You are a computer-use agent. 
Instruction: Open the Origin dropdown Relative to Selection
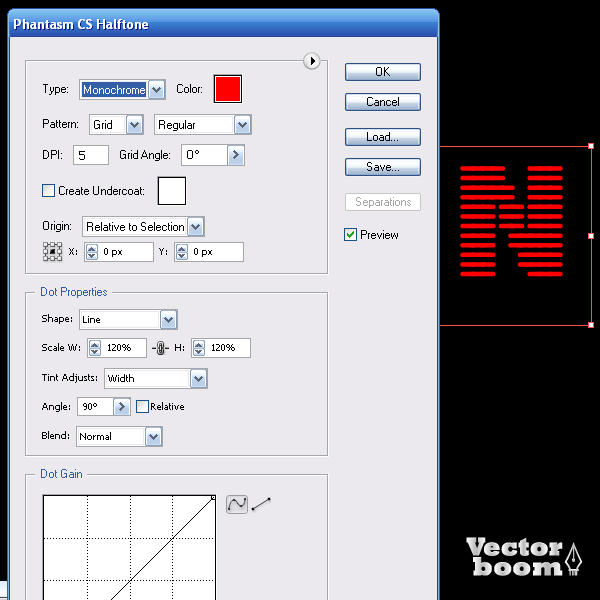tap(143, 227)
